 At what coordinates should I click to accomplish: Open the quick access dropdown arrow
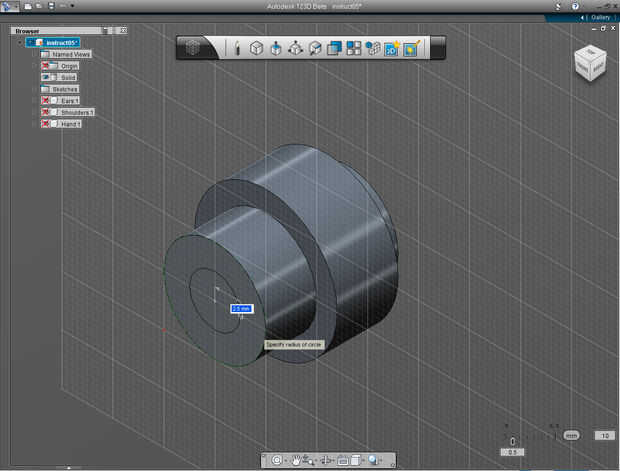(72, 6)
